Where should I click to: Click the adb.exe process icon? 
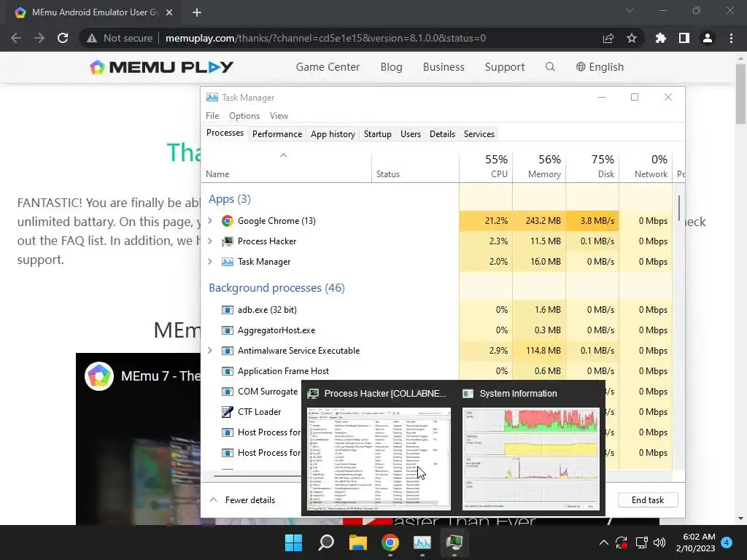coord(228,310)
